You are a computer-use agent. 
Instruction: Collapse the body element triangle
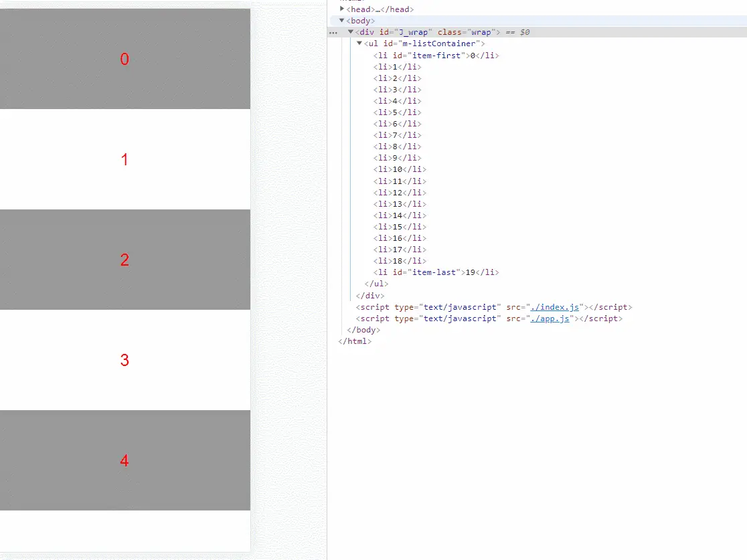point(341,21)
